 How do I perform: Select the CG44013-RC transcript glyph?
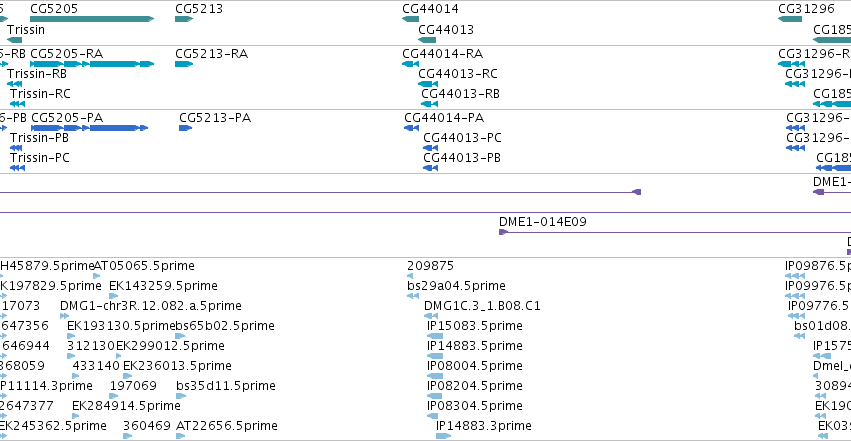coord(428,84)
